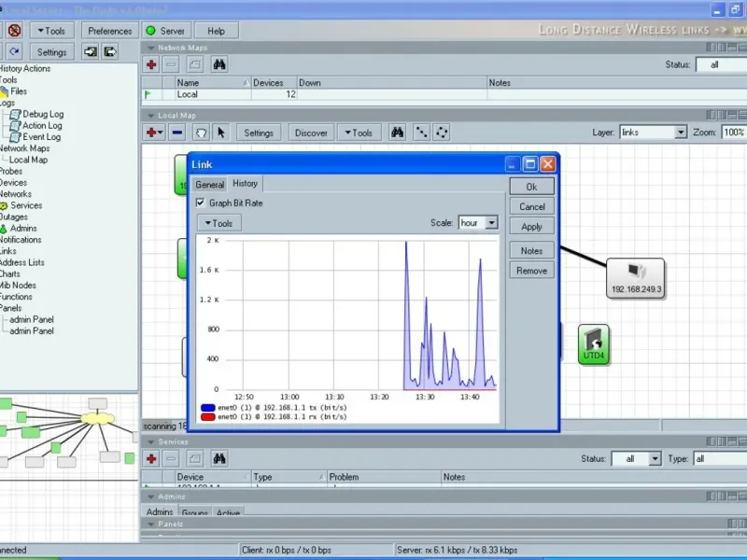Open the red add dropdown arrow in Local Map
The height and width of the screenshot is (560, 747).
click(x=160, y=133)
